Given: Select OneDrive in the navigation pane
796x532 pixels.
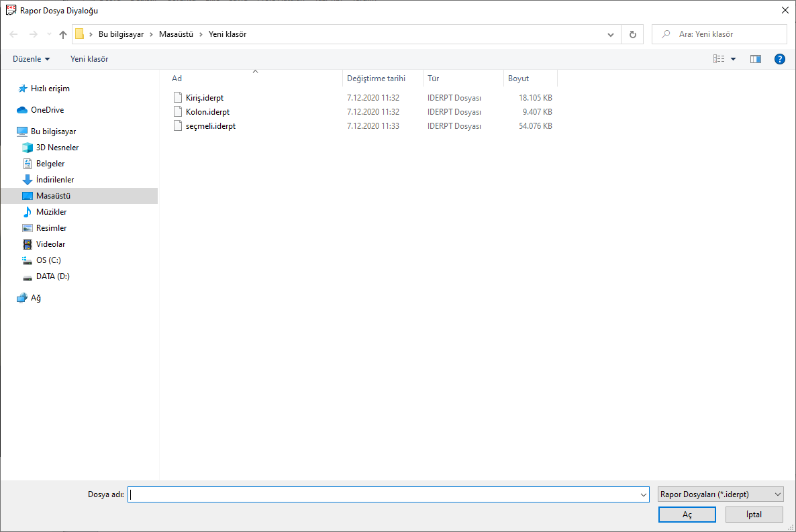Looking at the screenshot, I should click(47, 109).
